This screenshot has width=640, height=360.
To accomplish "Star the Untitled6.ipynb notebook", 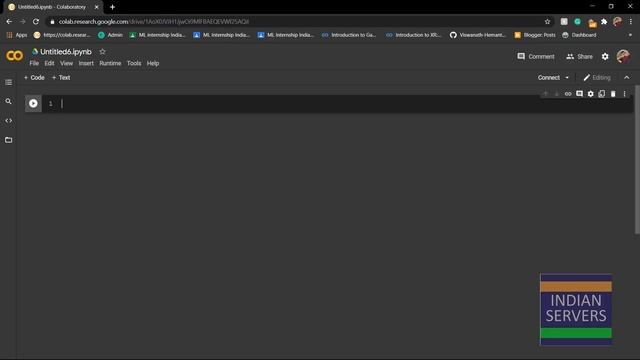I will click(x=102, y=51).
